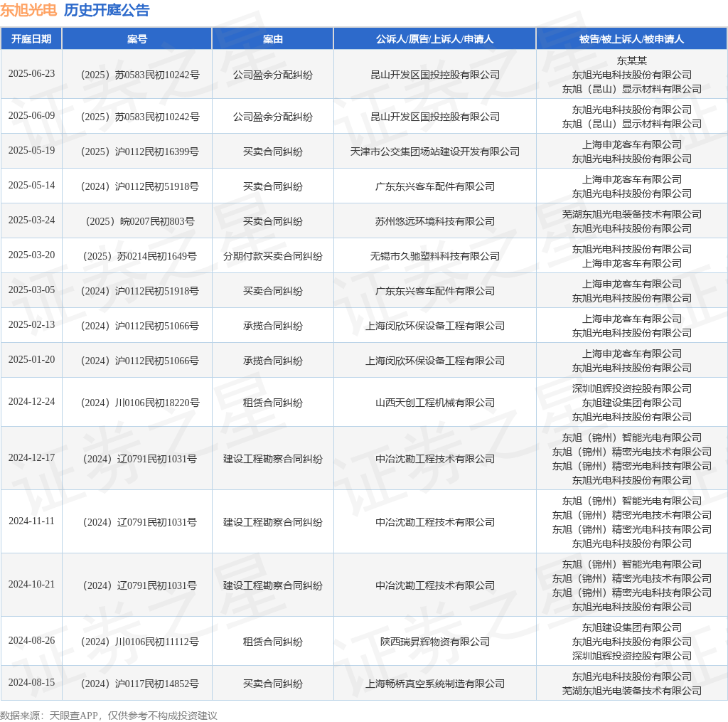This screenshot has width=728, height=722.
Task: Select date cell 2025-05-14
Action: [31, 186]
